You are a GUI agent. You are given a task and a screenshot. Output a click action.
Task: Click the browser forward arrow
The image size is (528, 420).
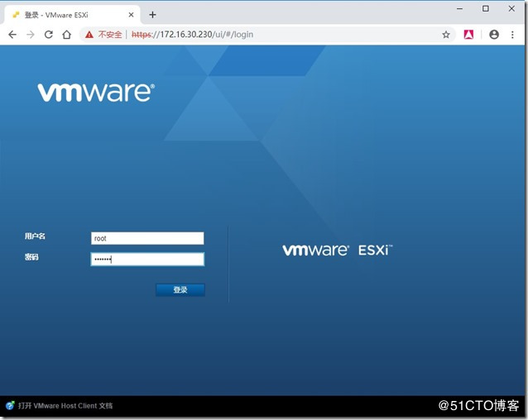[31, 34]
